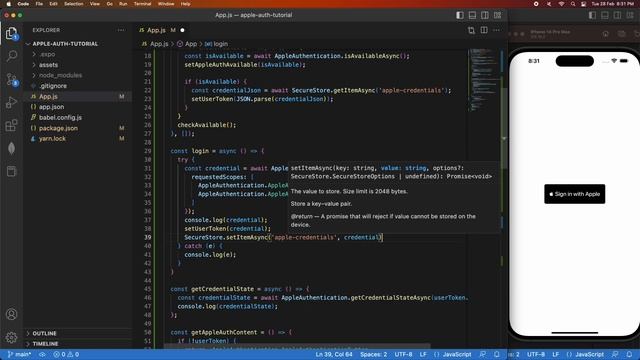Tap Sign in with Apple in simulator
The height and width of the screenshot is (360, 640).
click(x=575, y=194)
